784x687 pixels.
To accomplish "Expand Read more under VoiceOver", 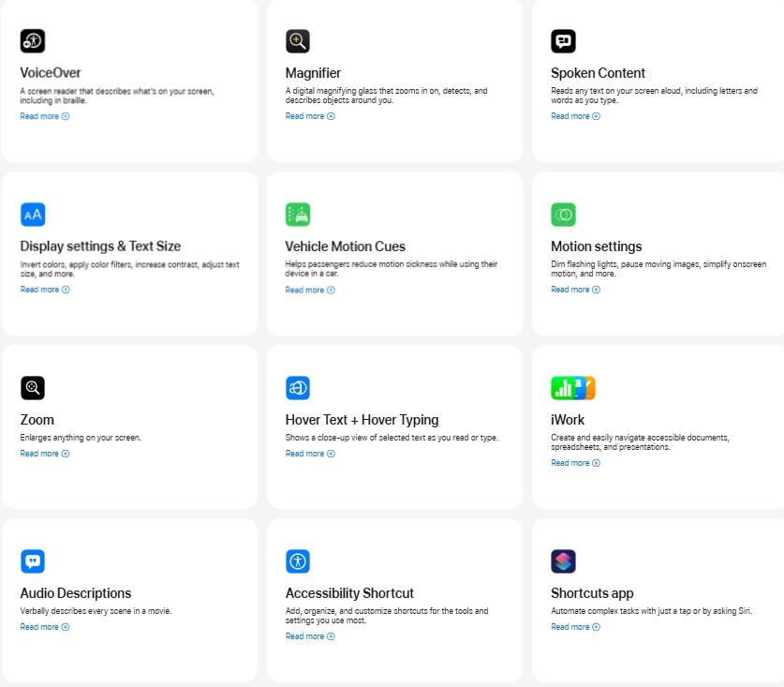I will point(45,116).
